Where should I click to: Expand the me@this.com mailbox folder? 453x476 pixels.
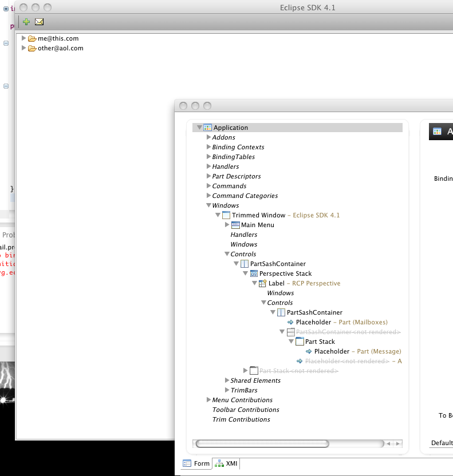coord(23,38)
